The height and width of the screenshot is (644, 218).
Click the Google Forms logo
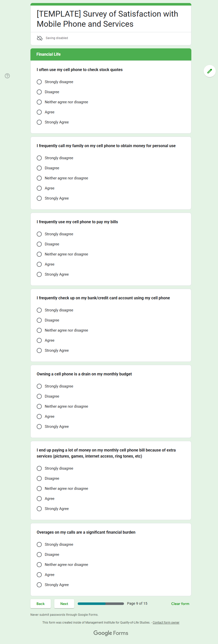click(x=111, y=633)
